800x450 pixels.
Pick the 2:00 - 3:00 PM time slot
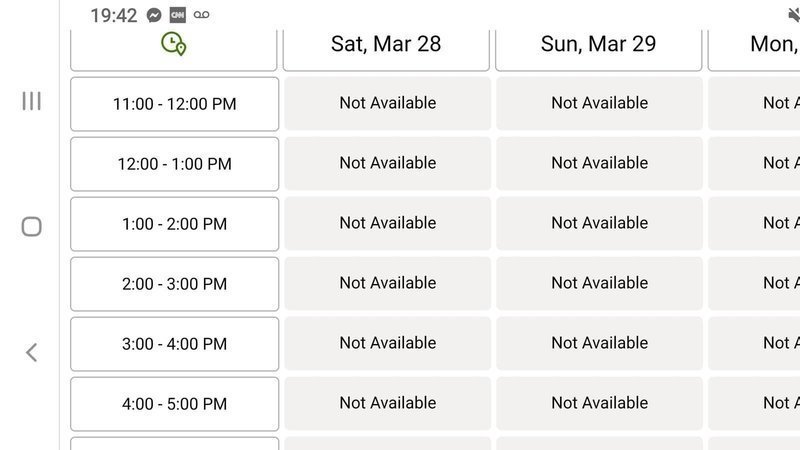tap(174, 284)
